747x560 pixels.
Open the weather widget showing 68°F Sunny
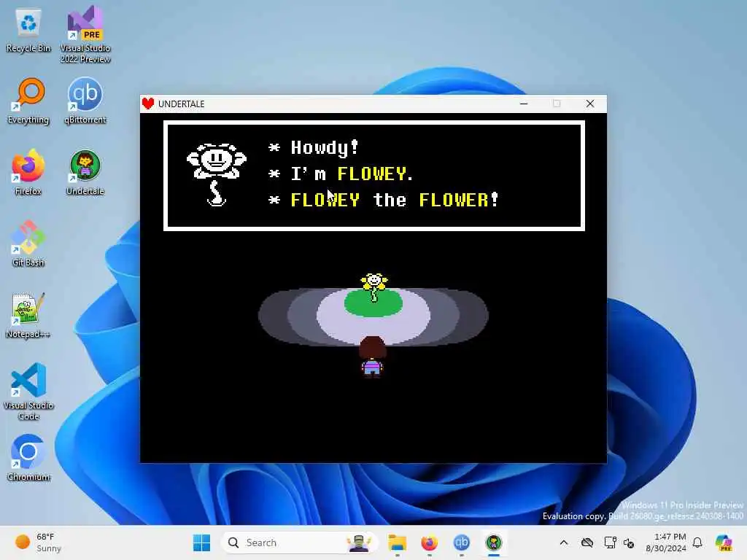38,542
